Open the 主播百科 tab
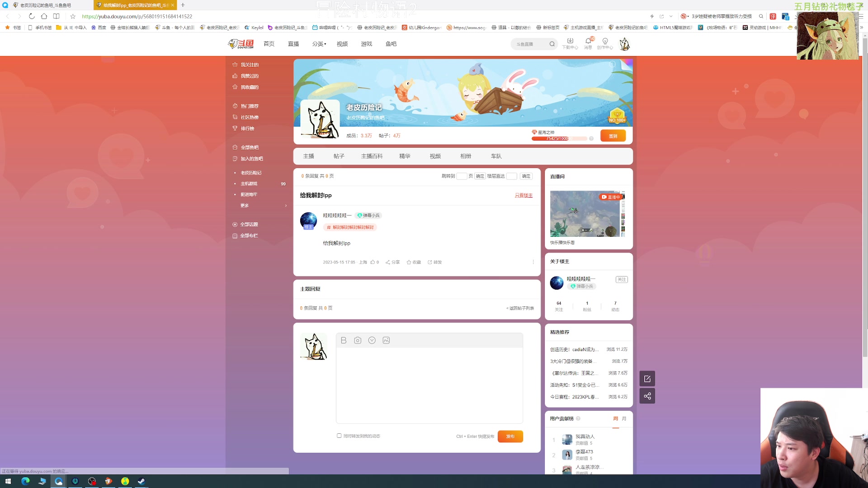 [372, 156]
